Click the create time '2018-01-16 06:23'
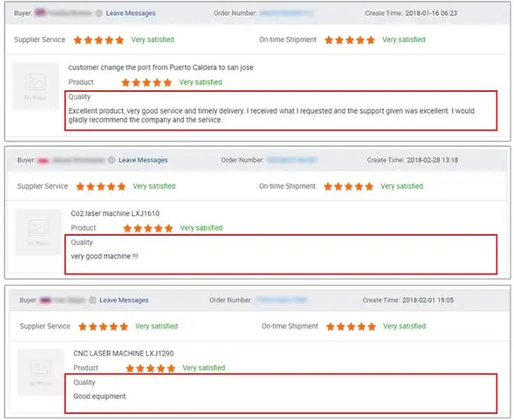Viewport: 514px width, 420px height. [x=431, y=13]
